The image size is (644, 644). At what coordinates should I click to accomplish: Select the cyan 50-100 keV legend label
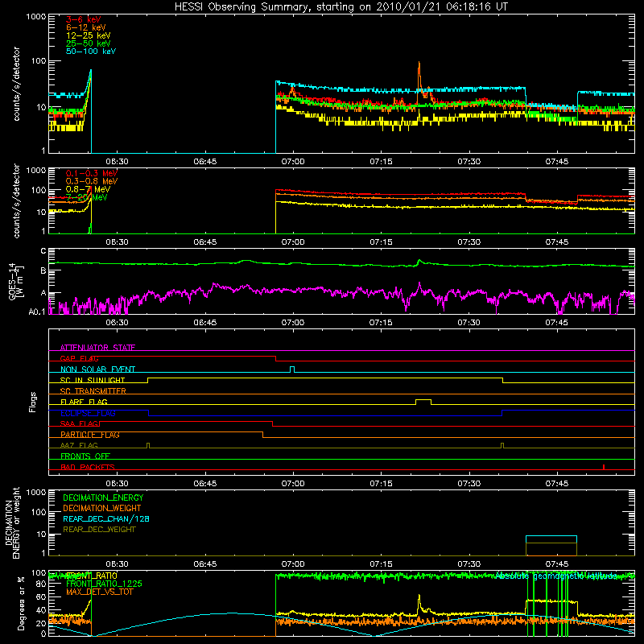tap(91, 52)
